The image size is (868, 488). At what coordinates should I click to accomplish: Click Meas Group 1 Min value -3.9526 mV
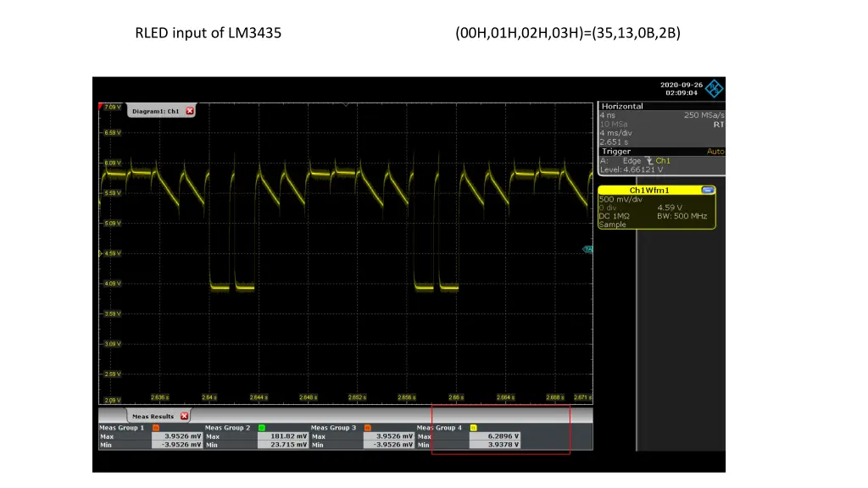(176, 445)
